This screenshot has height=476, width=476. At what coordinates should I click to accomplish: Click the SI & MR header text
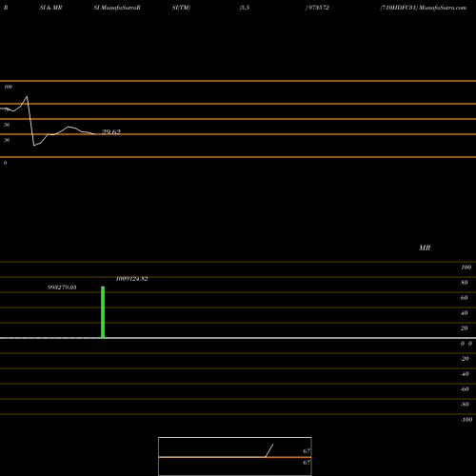50,8
